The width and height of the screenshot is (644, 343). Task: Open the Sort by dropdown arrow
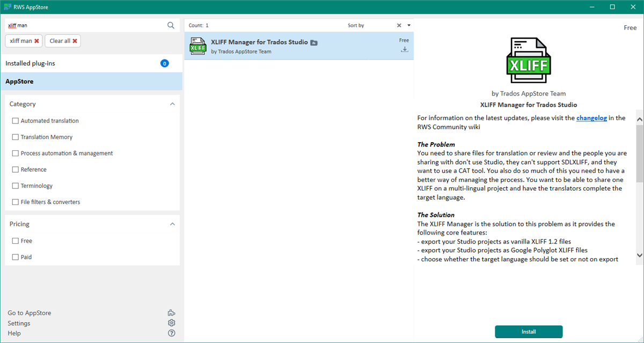click(409, 25)
